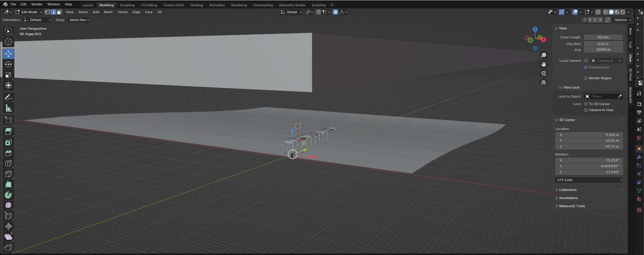Image resolution: width=644 pixels, height=255 pixels.
Task: Open Material properties tab icon
Action: (639, 199)
